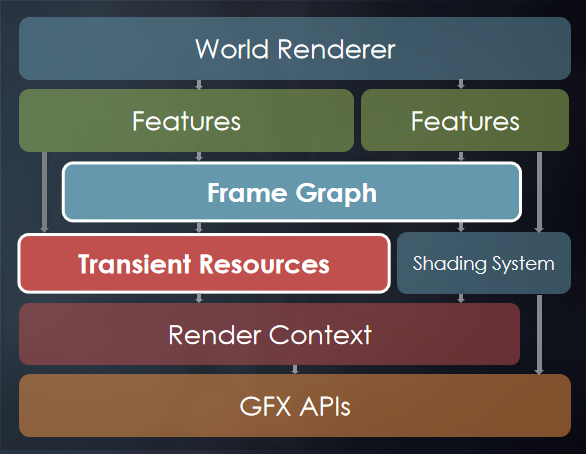The height and width of the screenshot is (454, 586).
Task: Click long arrow from Shading System to GFX APIs
Action: click(539, 334)
